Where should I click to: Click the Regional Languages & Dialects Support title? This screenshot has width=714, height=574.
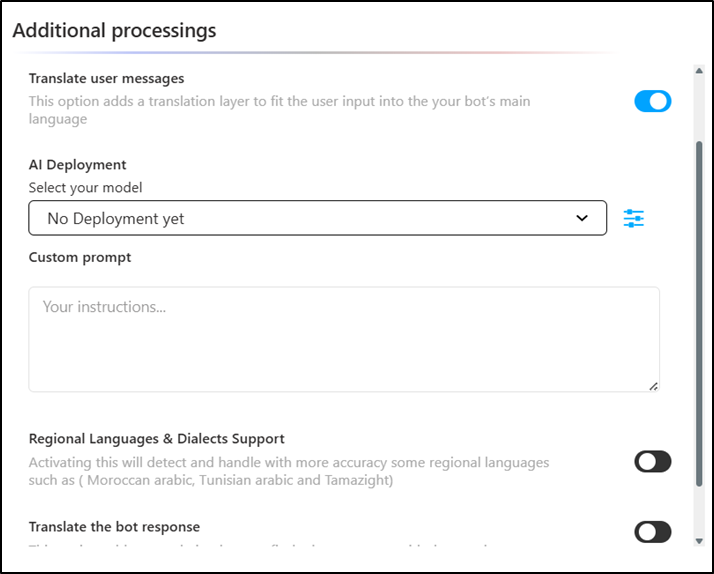[157, 439]
